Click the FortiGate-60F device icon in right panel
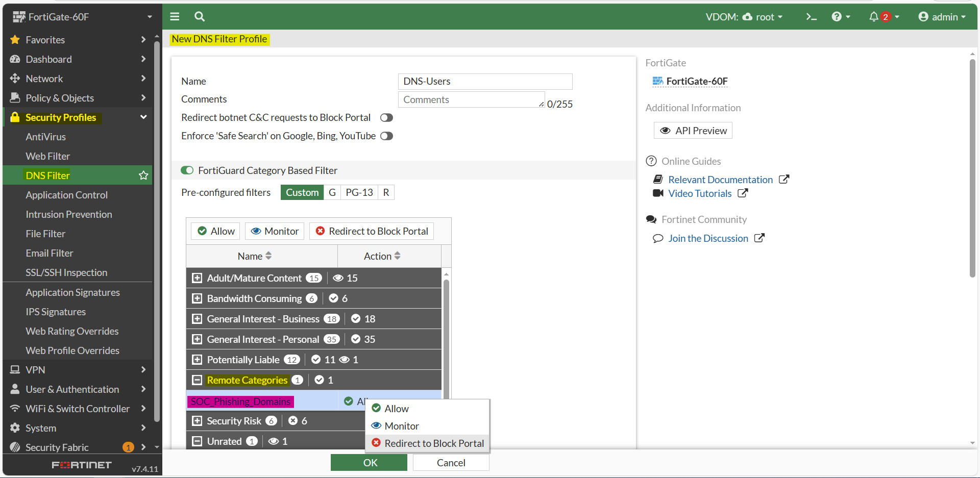The image size is (980, 478). (658, 81)
